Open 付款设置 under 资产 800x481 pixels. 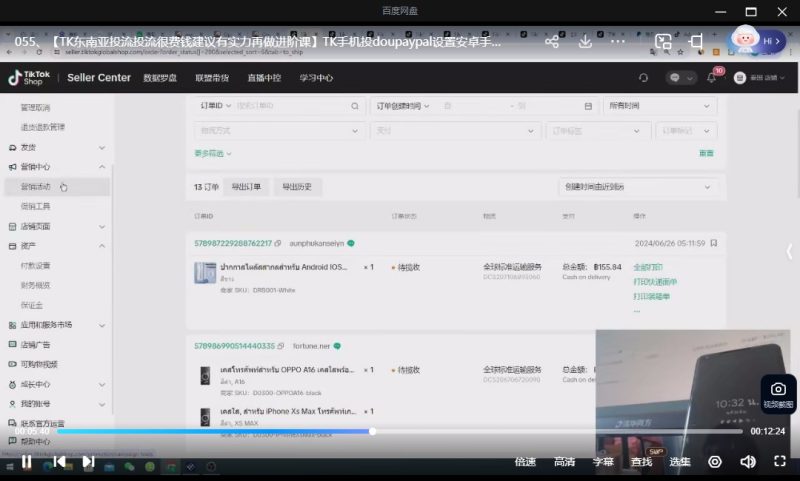pos(35,266)
